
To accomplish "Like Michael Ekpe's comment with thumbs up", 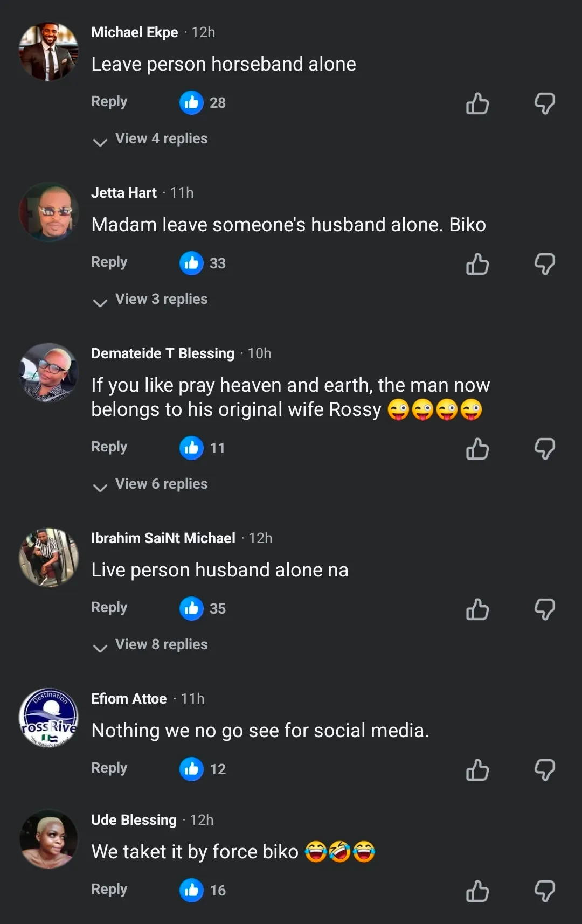I will pyautogui.click(x=477, y=103).
